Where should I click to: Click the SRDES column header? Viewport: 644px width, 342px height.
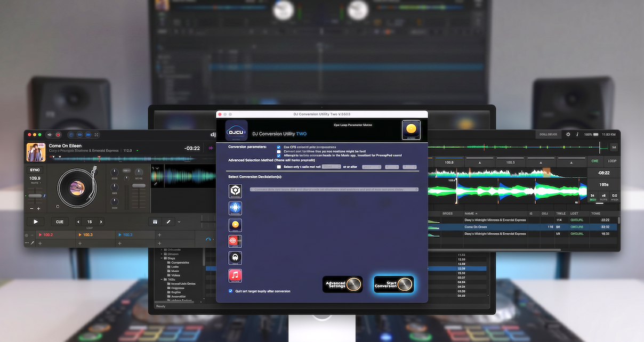click(x=447, y=214)
